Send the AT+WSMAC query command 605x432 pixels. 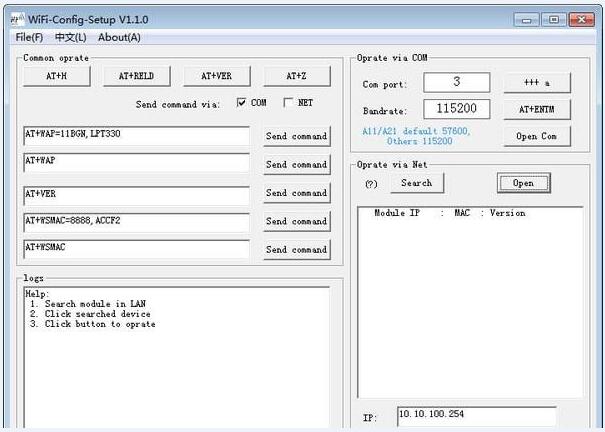297,250
